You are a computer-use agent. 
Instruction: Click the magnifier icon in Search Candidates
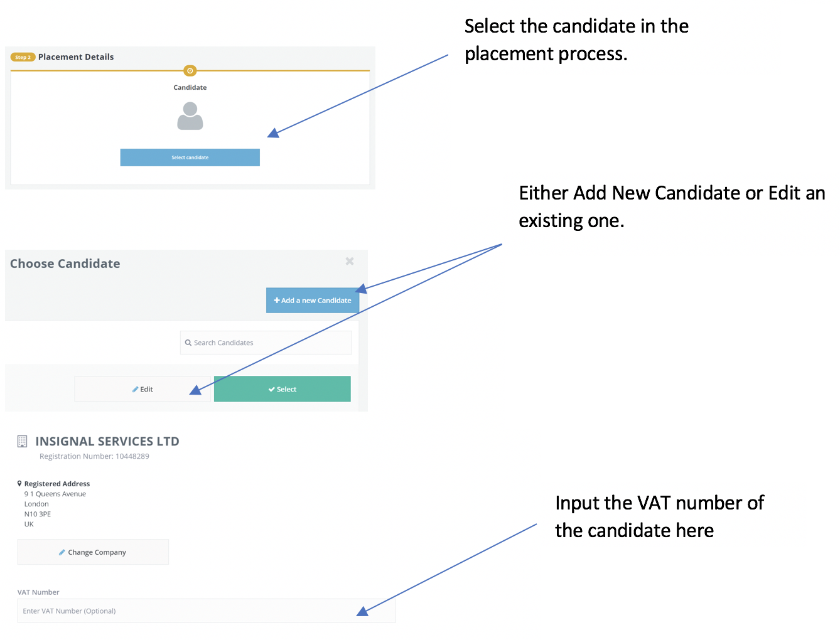coord(188,343)
